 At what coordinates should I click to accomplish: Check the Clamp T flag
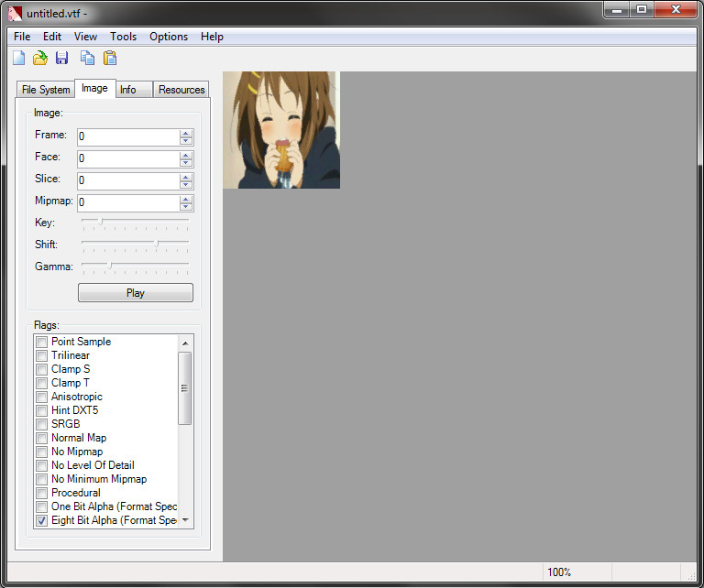point(42,383)
